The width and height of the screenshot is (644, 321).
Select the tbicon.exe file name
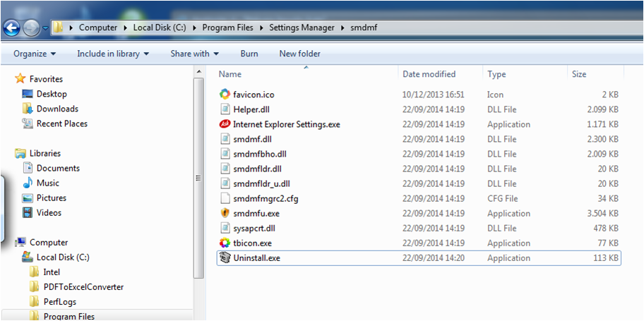(x=252, y=243)
